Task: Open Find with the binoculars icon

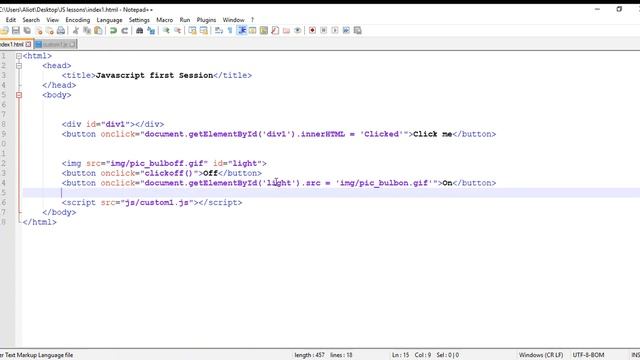Action: (x=140, y=31)
